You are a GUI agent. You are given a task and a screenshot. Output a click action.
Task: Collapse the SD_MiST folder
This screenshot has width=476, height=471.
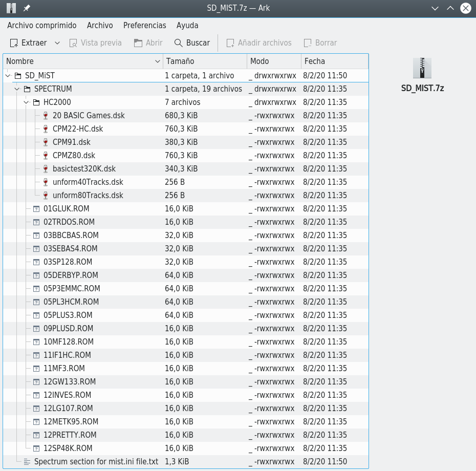8,76
